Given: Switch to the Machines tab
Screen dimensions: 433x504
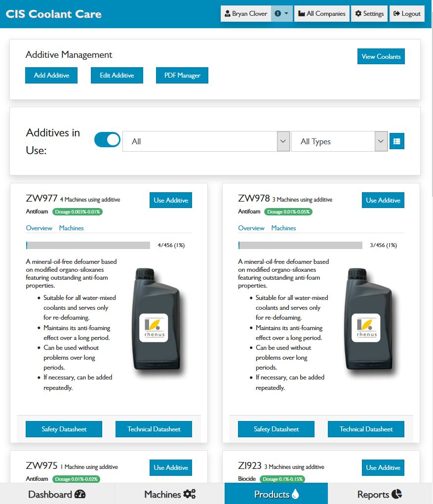Looking at the screenshot, I should [x=169, y=494].
